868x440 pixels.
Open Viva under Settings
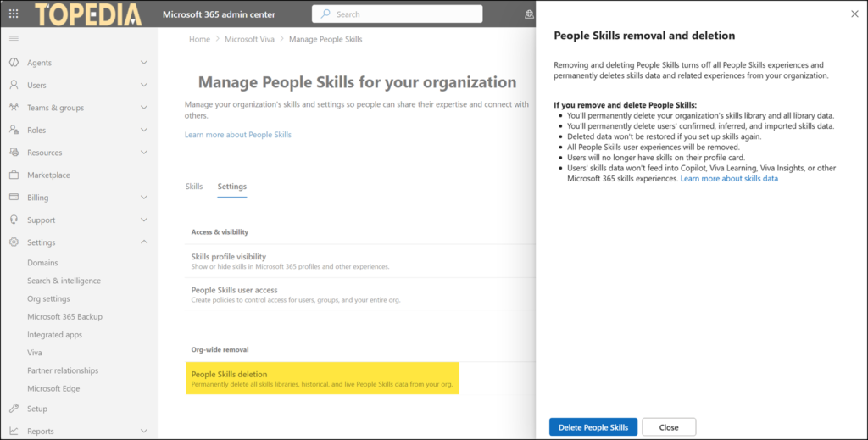coord(34,353)
